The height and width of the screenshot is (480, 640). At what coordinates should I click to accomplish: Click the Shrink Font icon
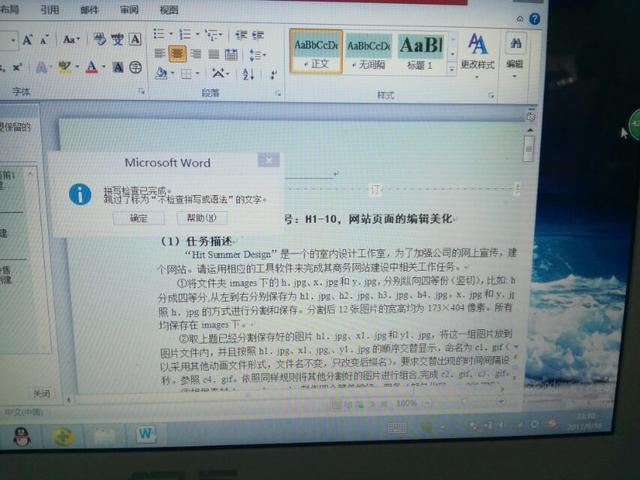pyautogui.click(x=44, y=40)
